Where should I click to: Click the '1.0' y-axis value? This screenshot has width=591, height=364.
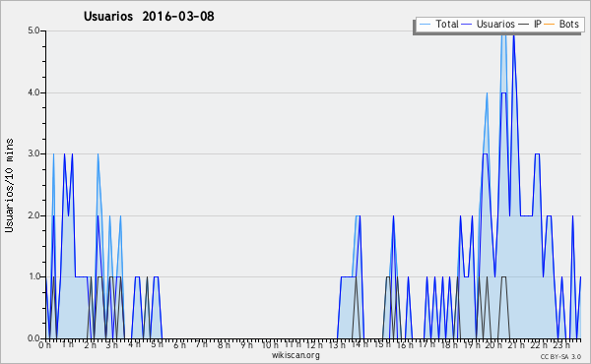click(x=33, y=276)
